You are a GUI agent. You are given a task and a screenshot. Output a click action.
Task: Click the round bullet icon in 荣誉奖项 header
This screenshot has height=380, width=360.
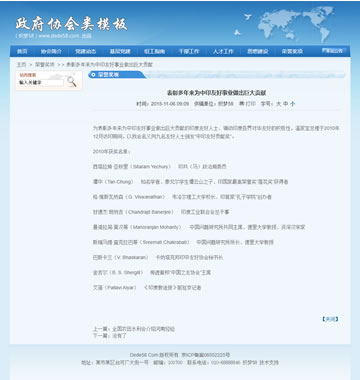pos(94,75)
